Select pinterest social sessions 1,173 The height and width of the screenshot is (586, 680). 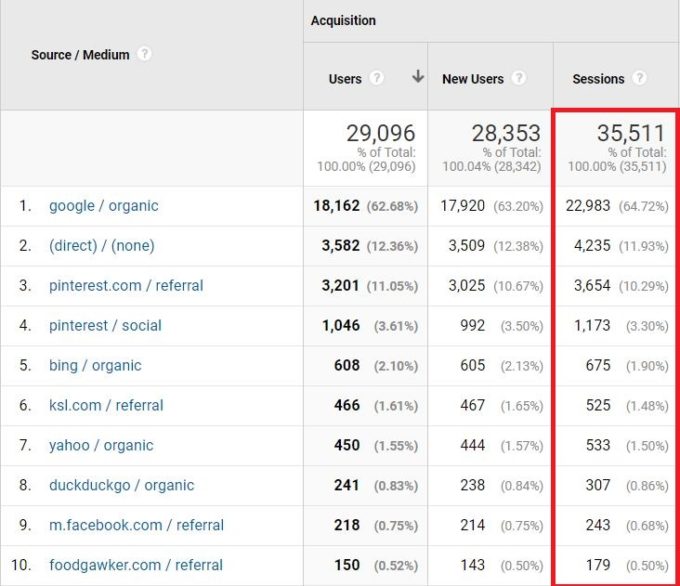592,325
